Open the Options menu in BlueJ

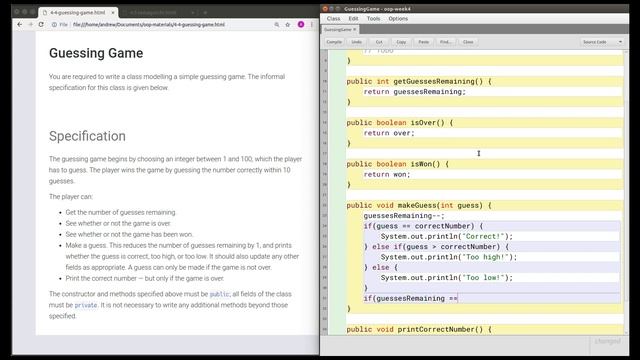[398, 19]
